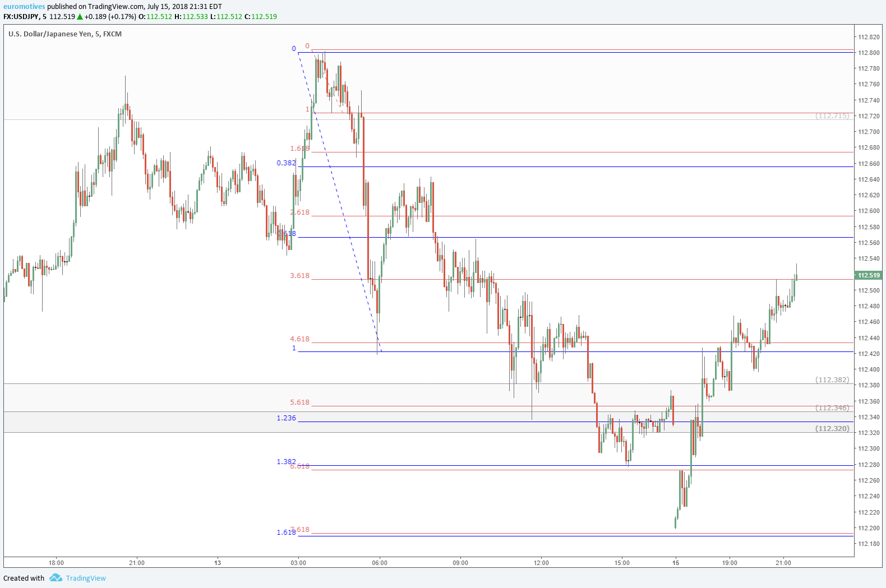886x588 pixels.
Task: Select the blue 0.382 retracement label
Action: 286,163
